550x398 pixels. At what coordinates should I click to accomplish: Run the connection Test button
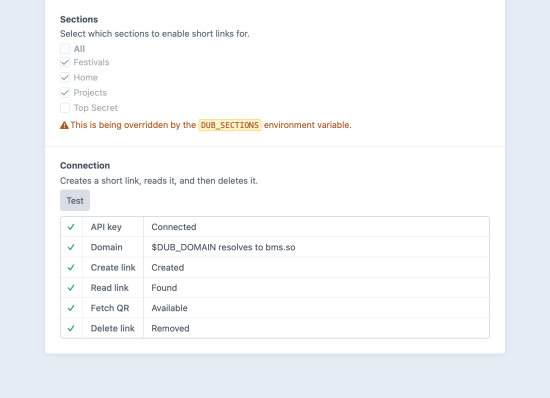(75, 201)
